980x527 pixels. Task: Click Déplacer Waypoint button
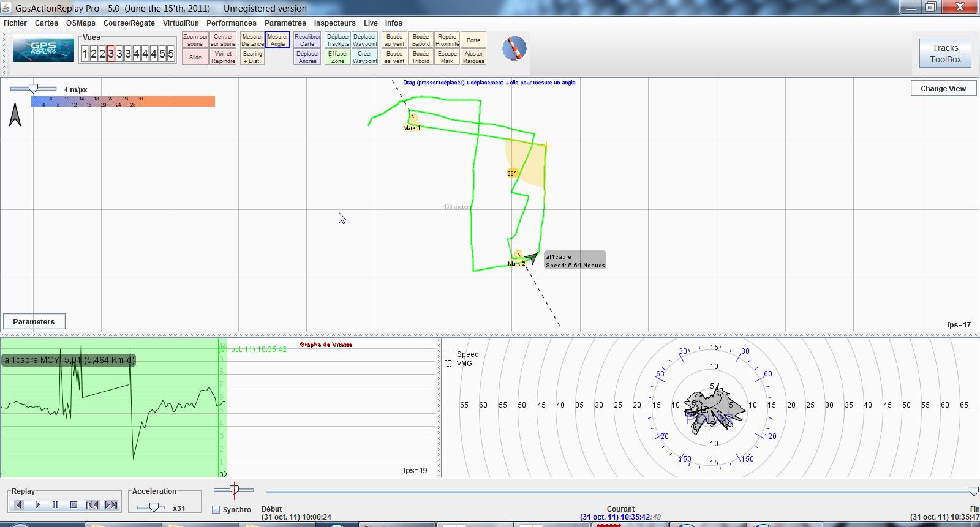pos(365,40)
